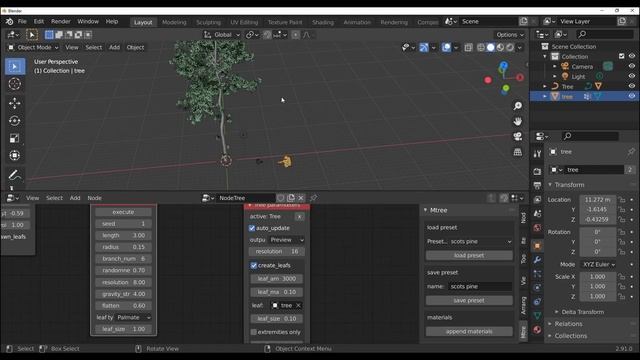Click the leaf_am 3000 slider

276,279
